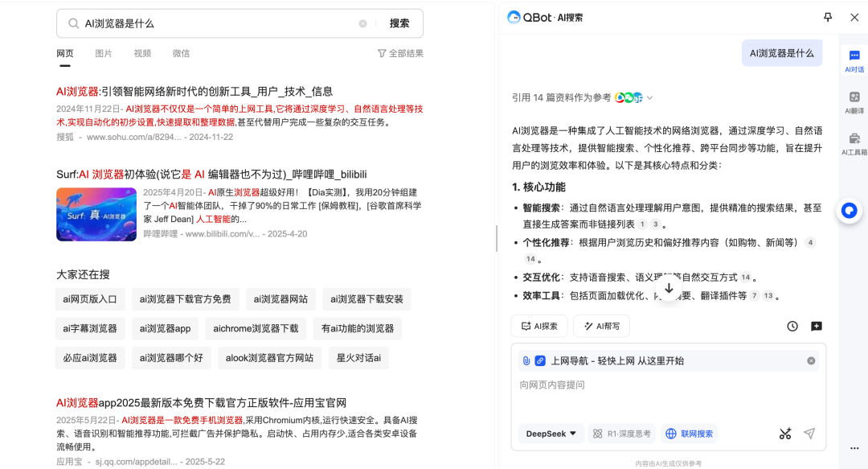
Task: Switch to the 图片 tab
Action: [104, 53]
